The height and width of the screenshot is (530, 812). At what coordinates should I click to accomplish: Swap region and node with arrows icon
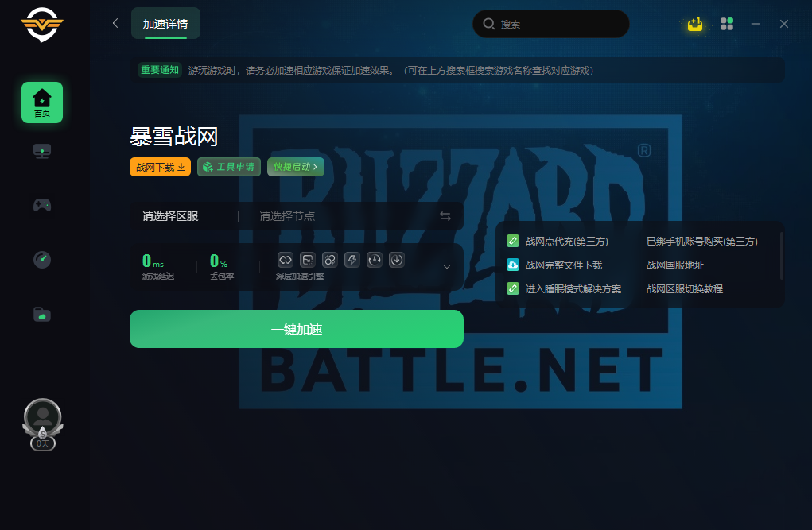click(445, 216)
